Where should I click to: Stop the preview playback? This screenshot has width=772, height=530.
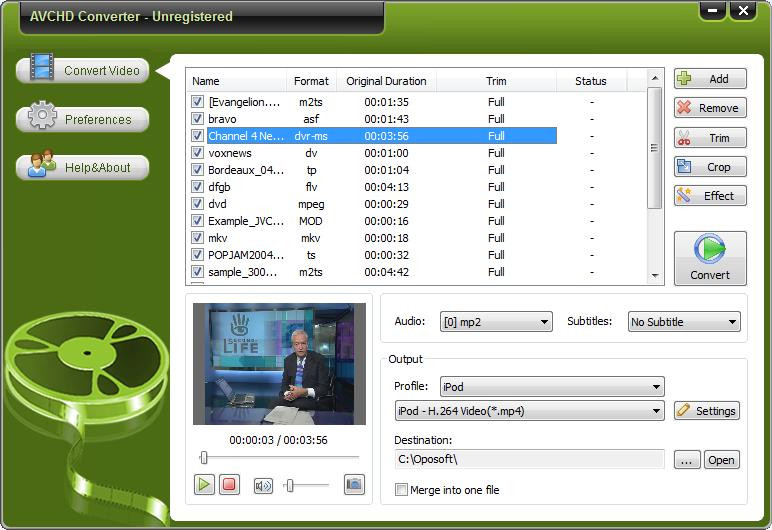[229, 485]
